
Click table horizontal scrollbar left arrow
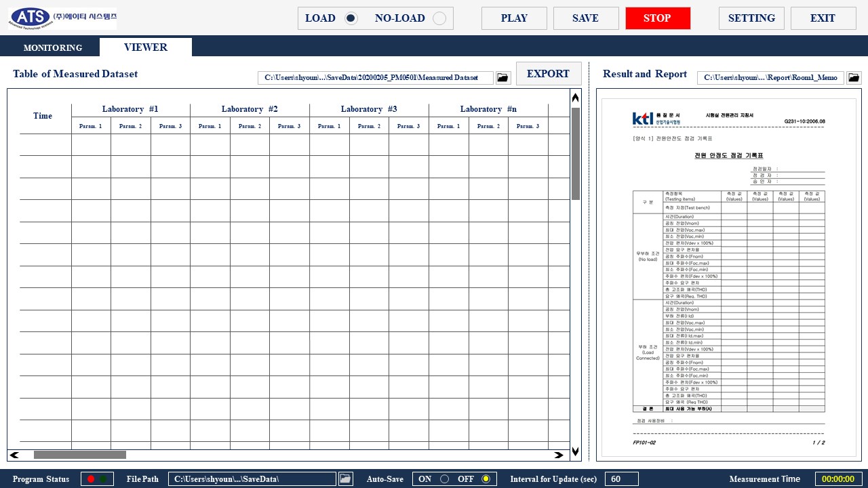(15, 455)
